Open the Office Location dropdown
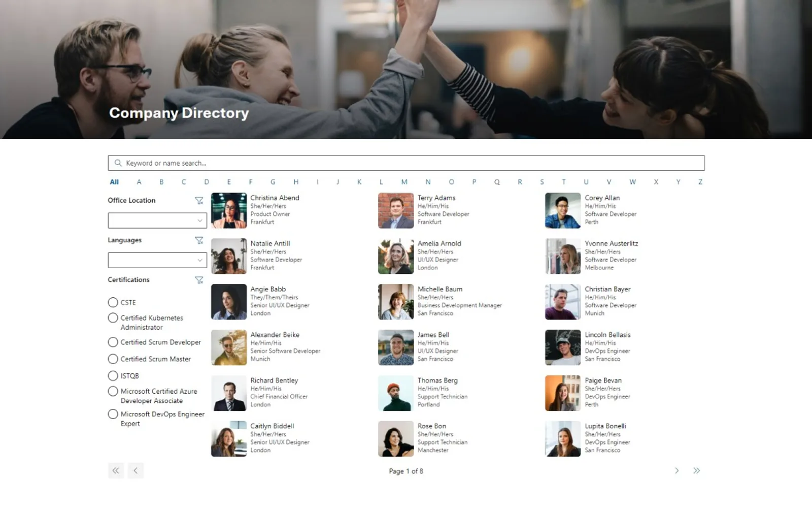The height and width of the screenshot is (508, 812). coord(157,220)
